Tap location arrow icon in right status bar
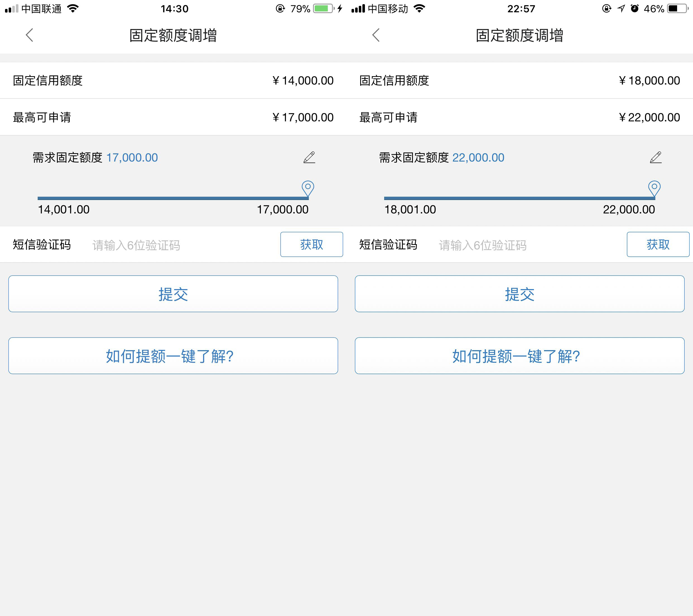This screenshot has height=616, width=693. [621, 8]
